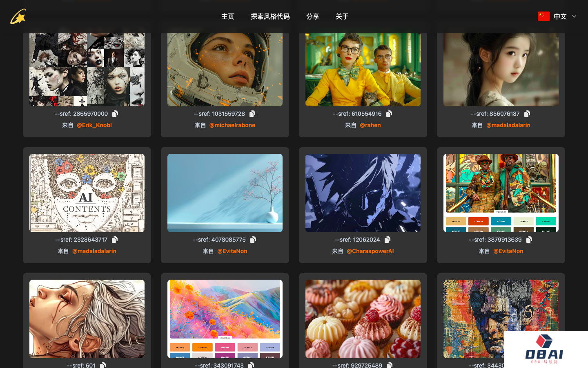Copy sref code 4078085775
The image size is (588, 368).
pyautogui.click(x=253, y=240)
